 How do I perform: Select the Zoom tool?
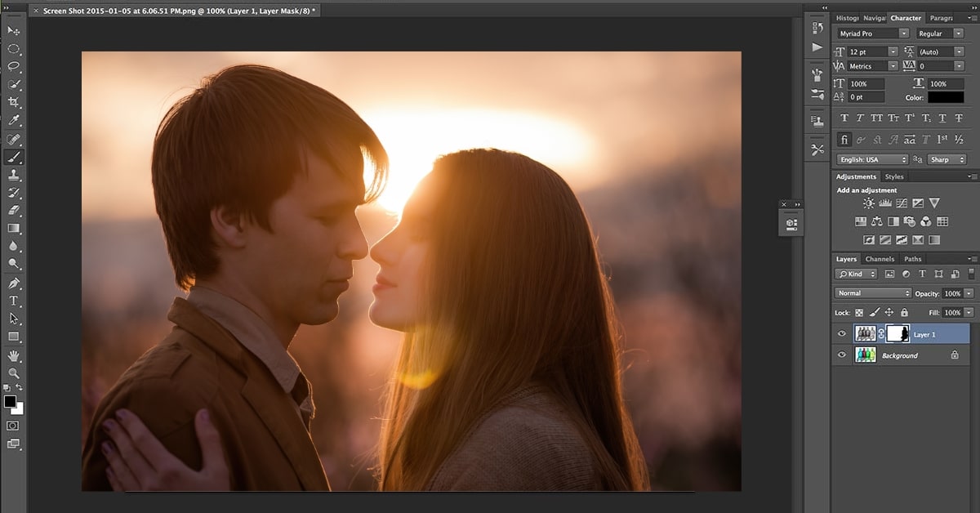14,373
